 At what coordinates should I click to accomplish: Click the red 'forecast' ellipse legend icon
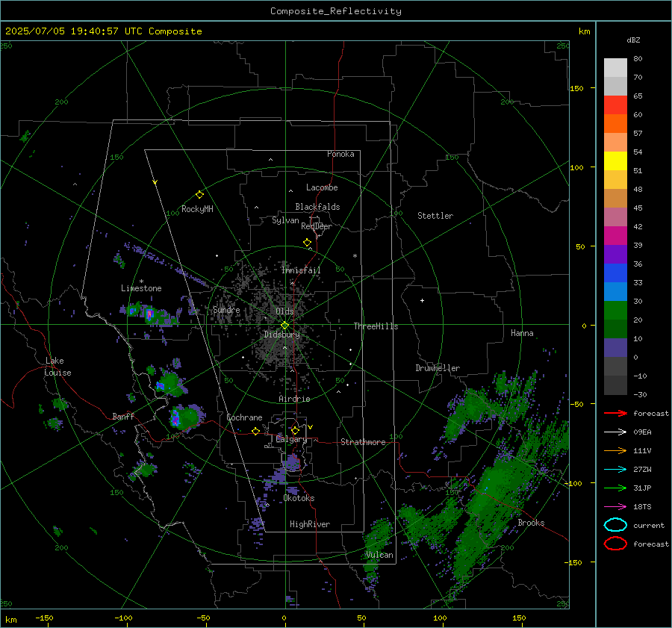click(x=615, y=544)
